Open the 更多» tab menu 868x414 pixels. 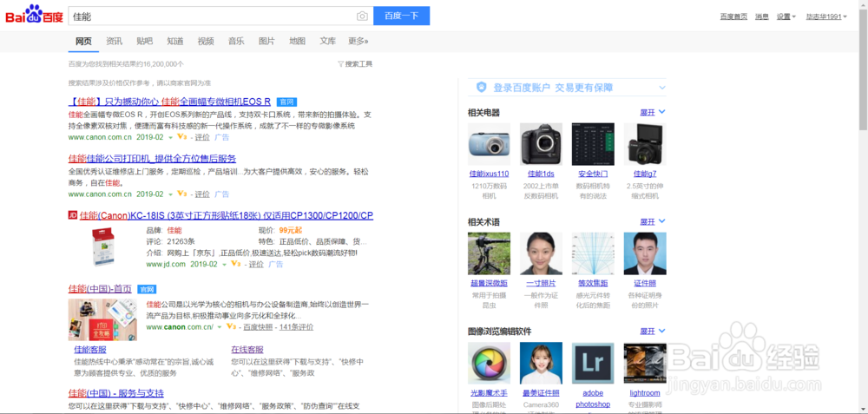pos(358,41)
